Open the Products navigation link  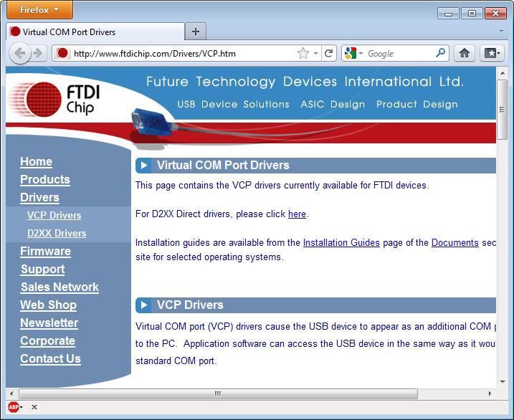click(x=45, y=179)
